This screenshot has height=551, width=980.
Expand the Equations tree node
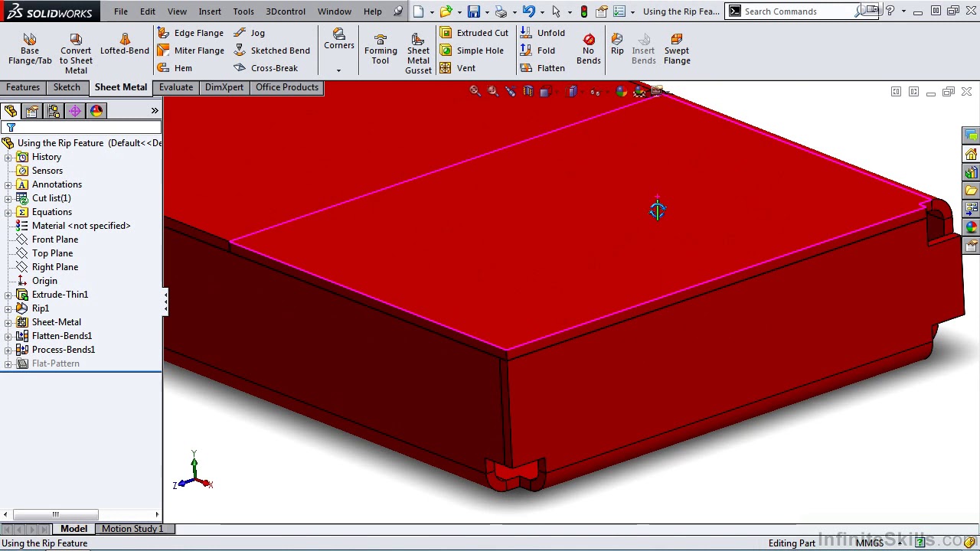[8, 212]
